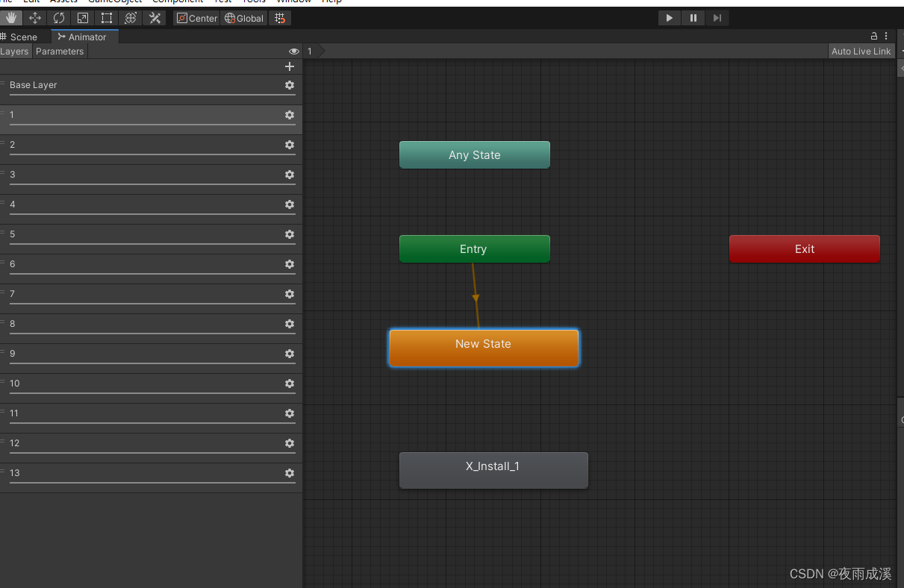Toggle Center pivot mode

tap(196, 18)
